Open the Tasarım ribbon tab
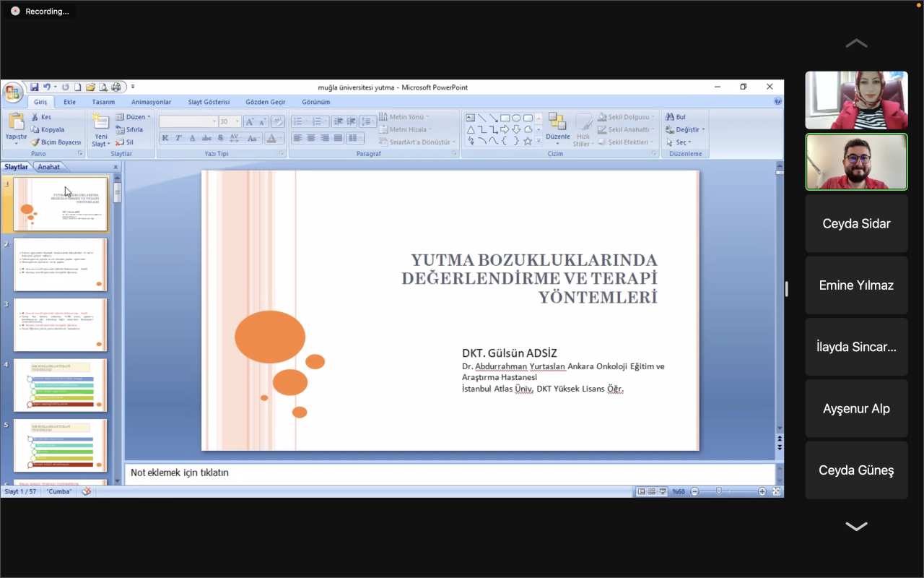 (x=103, y=102)
